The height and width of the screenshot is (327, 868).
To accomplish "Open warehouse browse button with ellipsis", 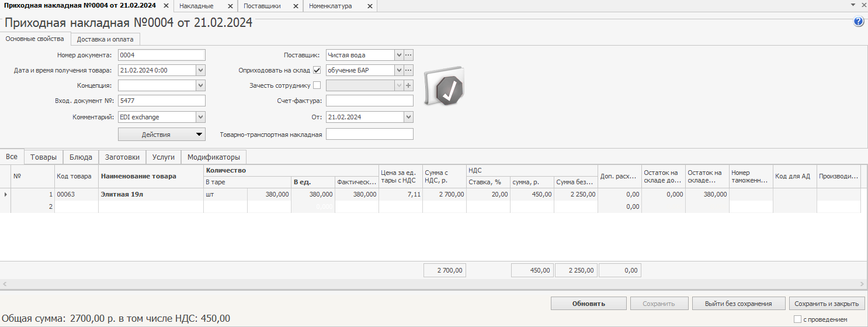I will tap(408, 70).
